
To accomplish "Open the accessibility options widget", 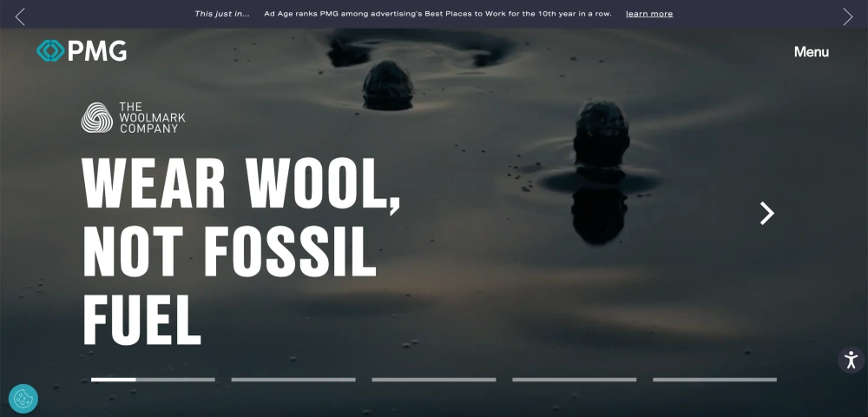I will 851,360.
